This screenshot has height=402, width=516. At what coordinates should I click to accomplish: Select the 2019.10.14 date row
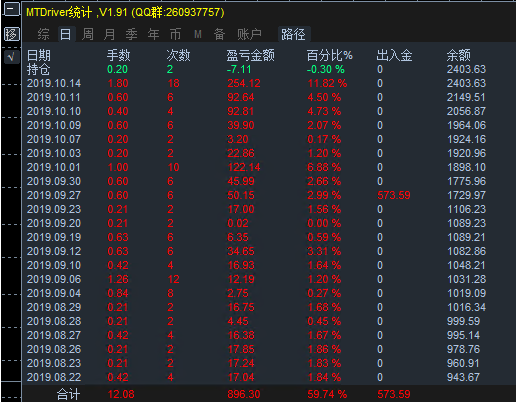(x=54, y=83)
